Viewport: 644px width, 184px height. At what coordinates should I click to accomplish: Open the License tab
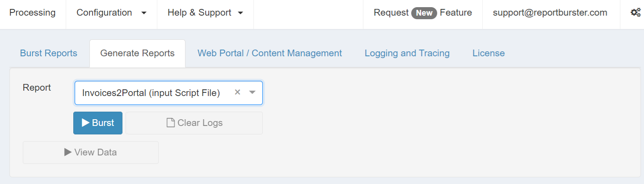click(x=488, y=53)
